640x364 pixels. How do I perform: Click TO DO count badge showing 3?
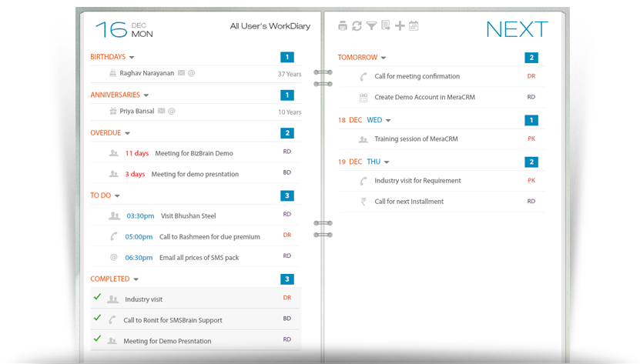(287, 195)
